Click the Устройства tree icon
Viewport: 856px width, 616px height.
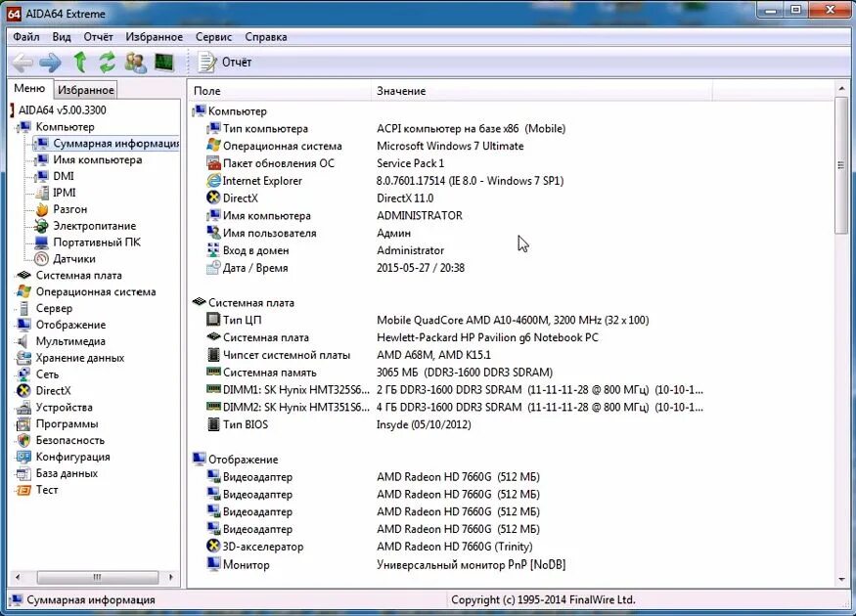coord(24,408)
